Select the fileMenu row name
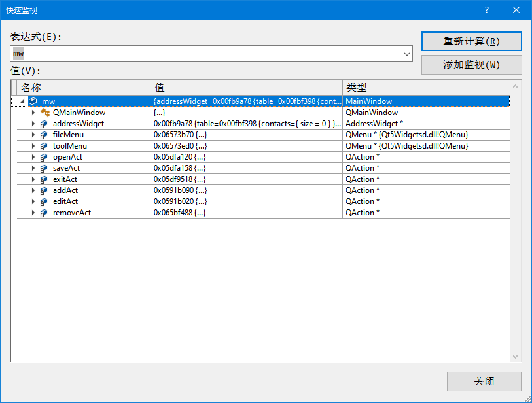 (x=68, y=135)
